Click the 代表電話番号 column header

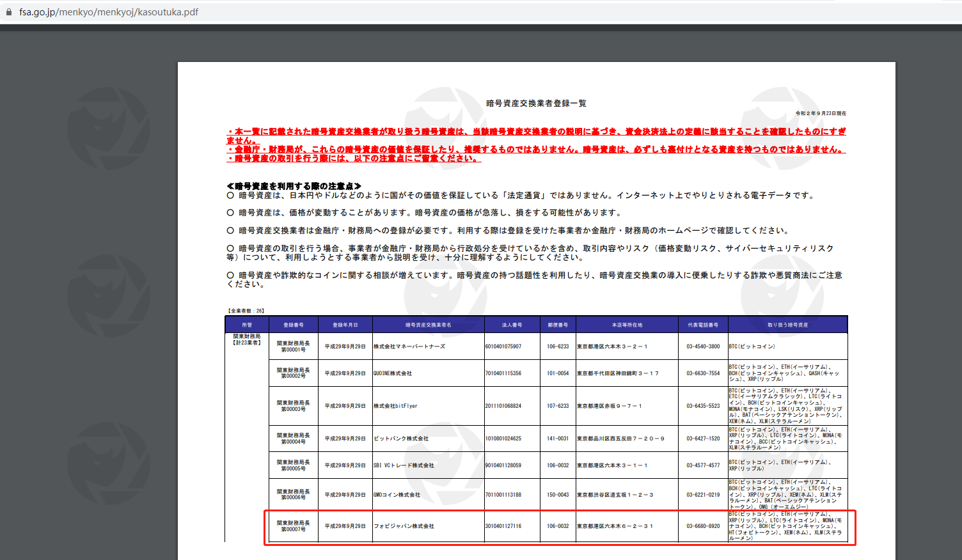[x=703, y=325]
